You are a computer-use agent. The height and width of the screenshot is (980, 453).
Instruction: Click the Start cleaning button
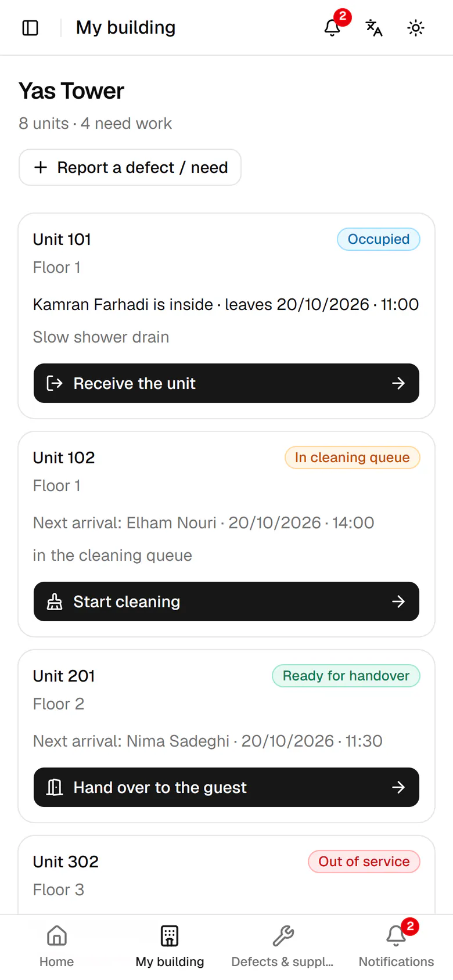point(227,601)
